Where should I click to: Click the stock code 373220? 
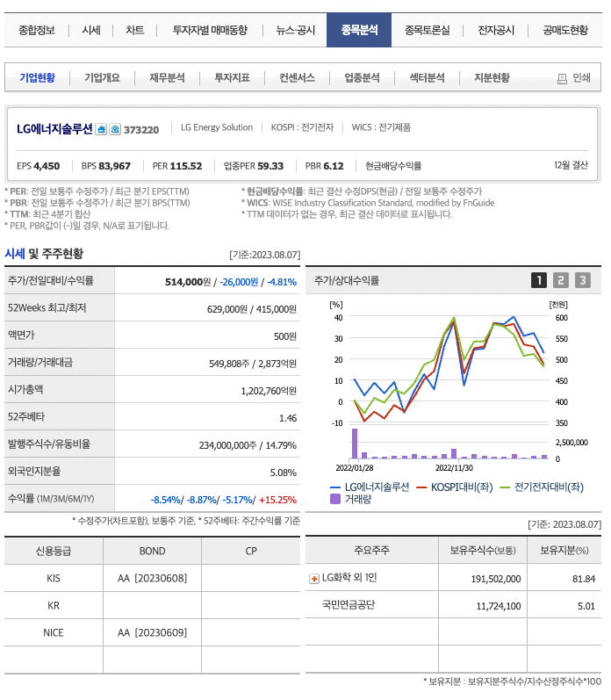click(x=141, y=130)
